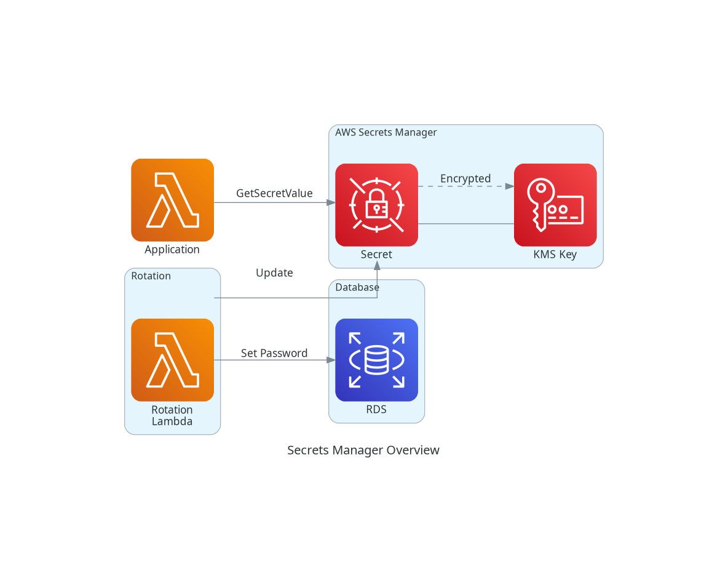Click the Secret padlock icon
728x580 pixels.
tap(376, 205)
